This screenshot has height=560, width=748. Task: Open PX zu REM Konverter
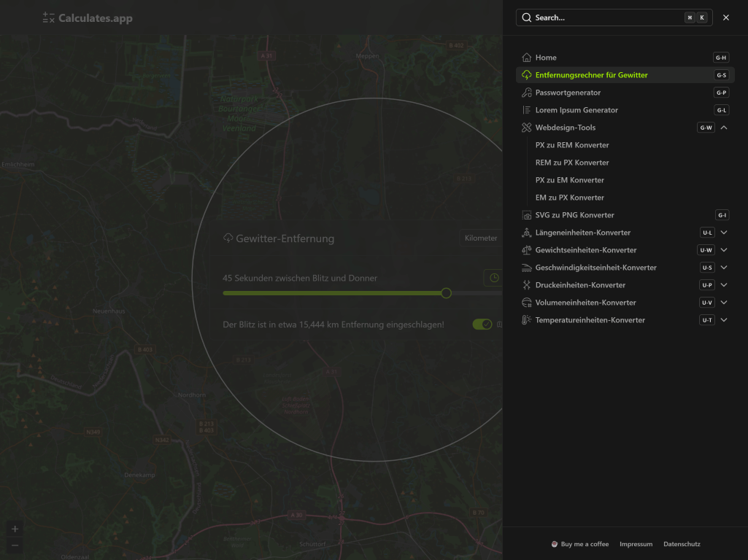pyautogui.click(x=572, y=145)
